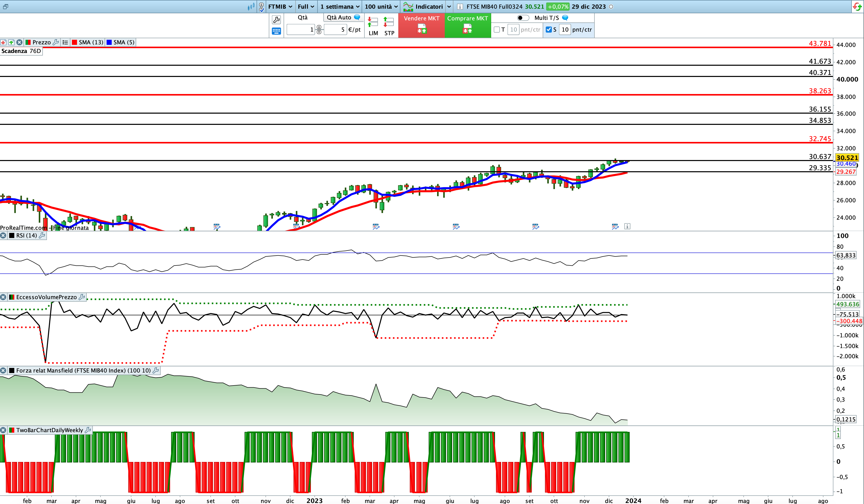Click the Multi T/S help bubble
The image size is (864, 504).
[565, 18]
